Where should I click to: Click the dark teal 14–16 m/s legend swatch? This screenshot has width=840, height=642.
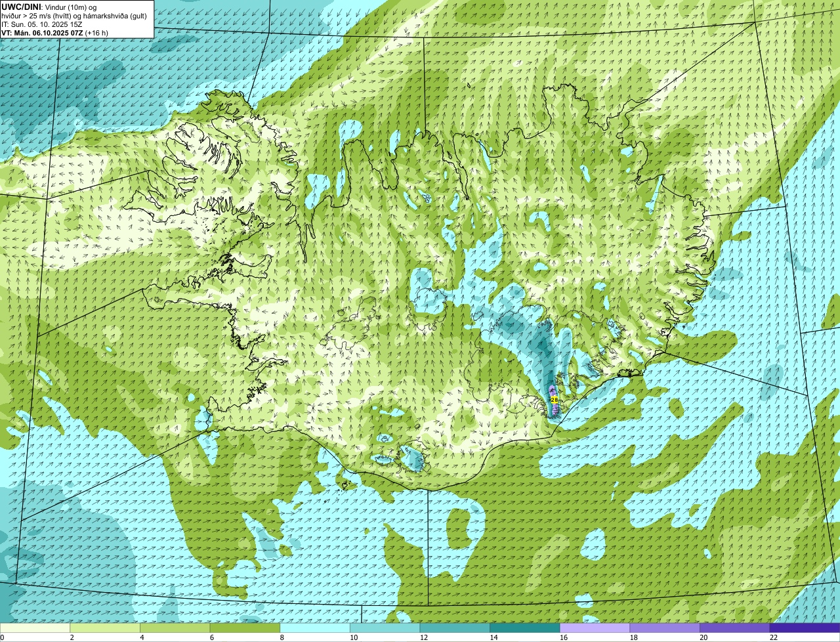(x=525, y=628)
